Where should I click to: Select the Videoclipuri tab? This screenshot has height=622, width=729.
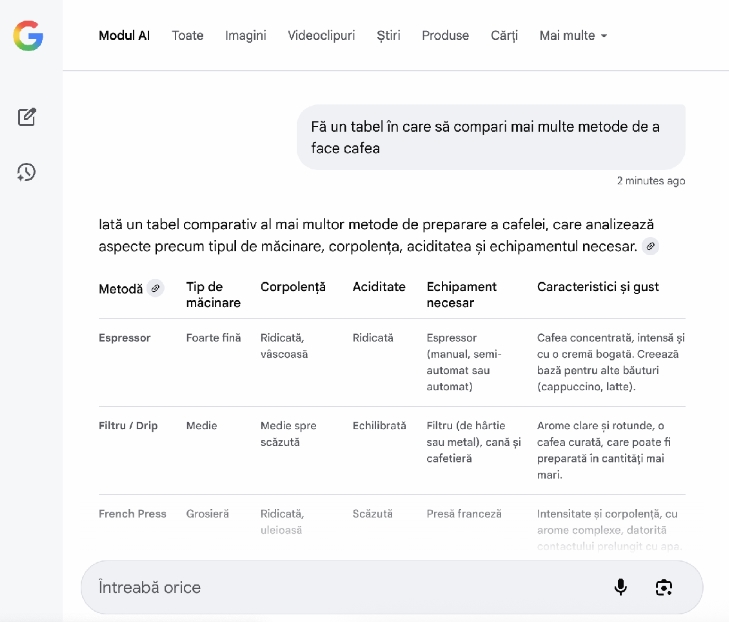321,36
